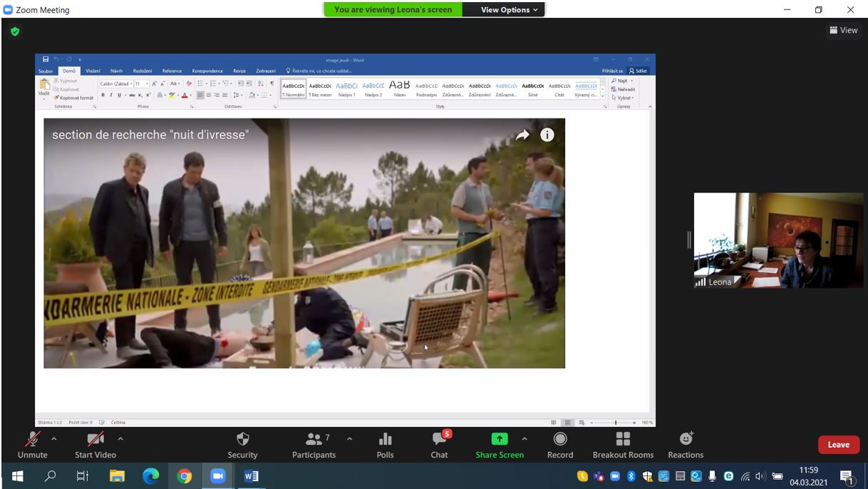Viewport: 868px width, 489px height.
Task: Open the Security menu in Zoom
Action: 242,446
